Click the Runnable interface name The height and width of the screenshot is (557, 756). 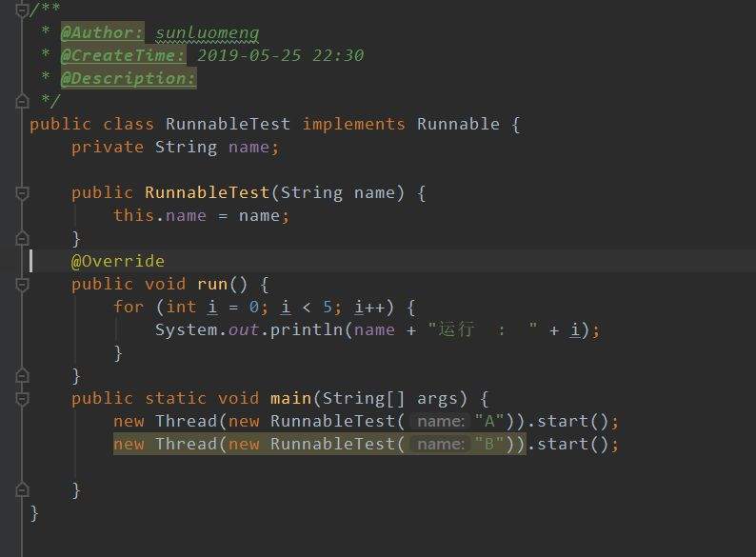[458, 124]
